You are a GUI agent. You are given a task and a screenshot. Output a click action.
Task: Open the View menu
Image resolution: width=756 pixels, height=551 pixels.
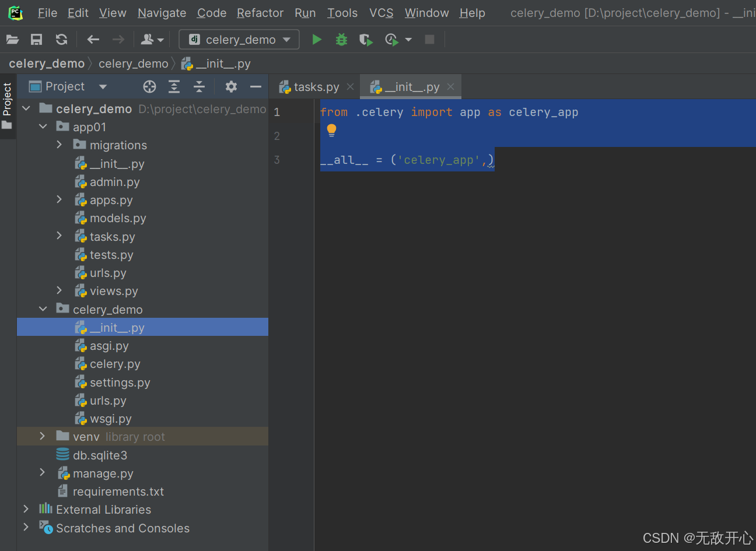pyautogui.click(x=113, y=13)
